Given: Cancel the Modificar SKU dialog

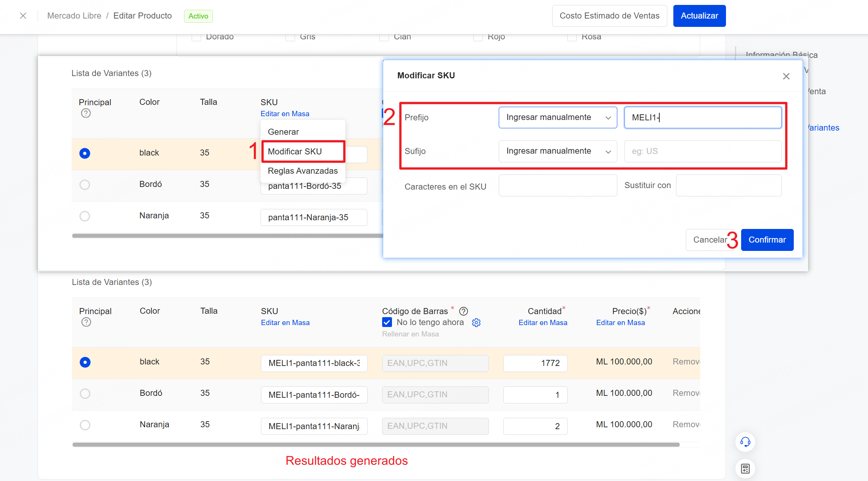Looking at the screenshot, I should tap(710, 240).
